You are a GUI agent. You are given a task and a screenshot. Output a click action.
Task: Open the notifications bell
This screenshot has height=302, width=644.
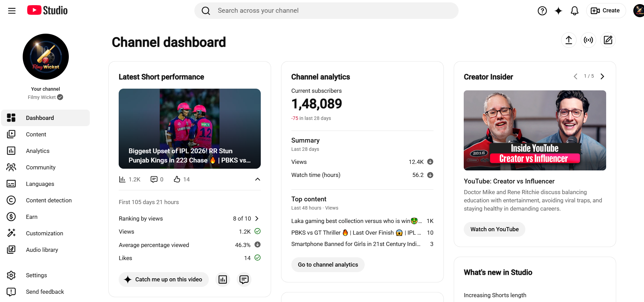(x=575, y=11)
